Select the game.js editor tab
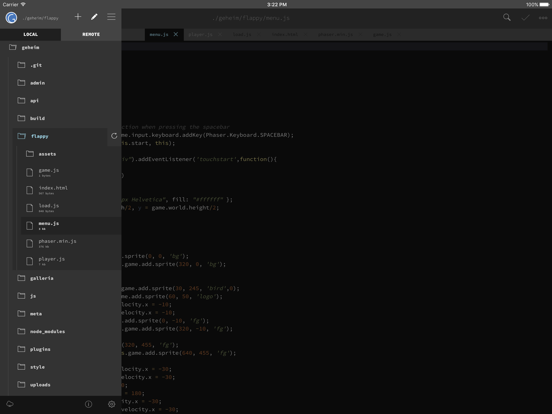Screen dimensions: 552x414 point(382,34)
